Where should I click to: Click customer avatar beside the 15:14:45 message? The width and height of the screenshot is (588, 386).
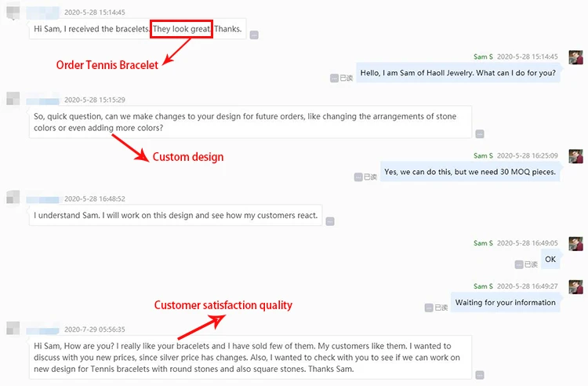point(12,13)
